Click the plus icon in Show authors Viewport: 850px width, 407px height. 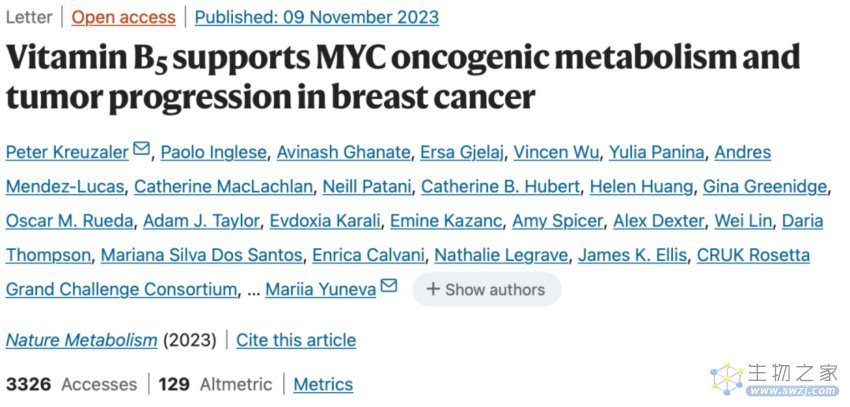pos(433,289)
